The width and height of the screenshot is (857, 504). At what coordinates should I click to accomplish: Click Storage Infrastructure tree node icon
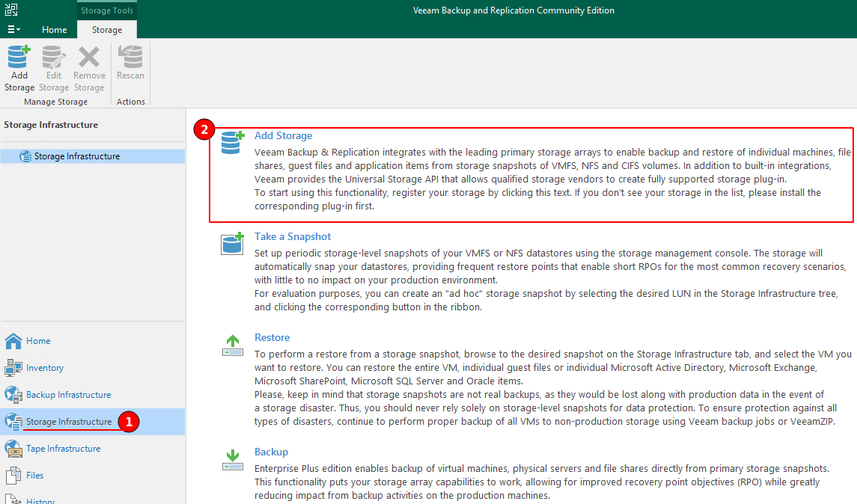(25, 156)
